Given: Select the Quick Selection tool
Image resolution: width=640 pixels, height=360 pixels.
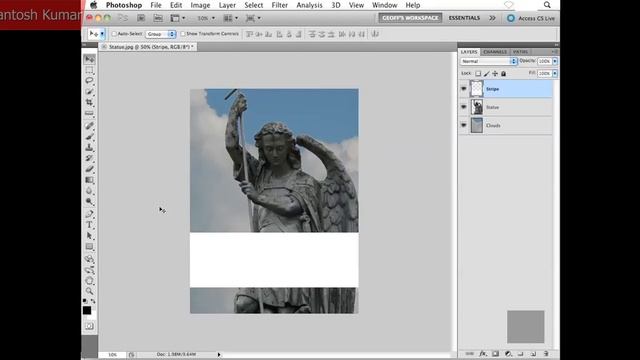Looking at the screenshot, I should coord(89,91).
